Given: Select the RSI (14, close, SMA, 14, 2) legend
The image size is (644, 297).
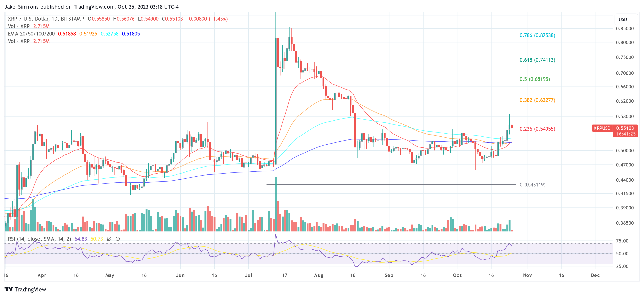Looking at the screenshot, I should tap(40, 239).
